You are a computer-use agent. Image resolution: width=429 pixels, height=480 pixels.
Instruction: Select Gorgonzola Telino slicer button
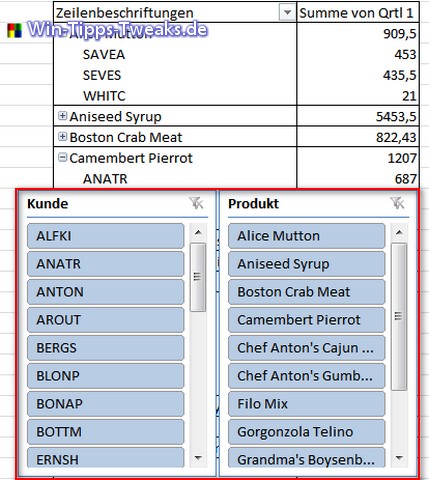click(x=306, y=432)
